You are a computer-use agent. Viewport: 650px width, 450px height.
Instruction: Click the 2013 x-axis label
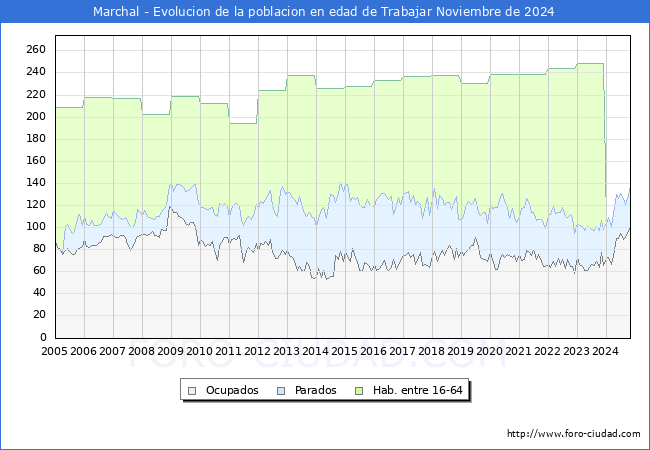coord(287,351)
